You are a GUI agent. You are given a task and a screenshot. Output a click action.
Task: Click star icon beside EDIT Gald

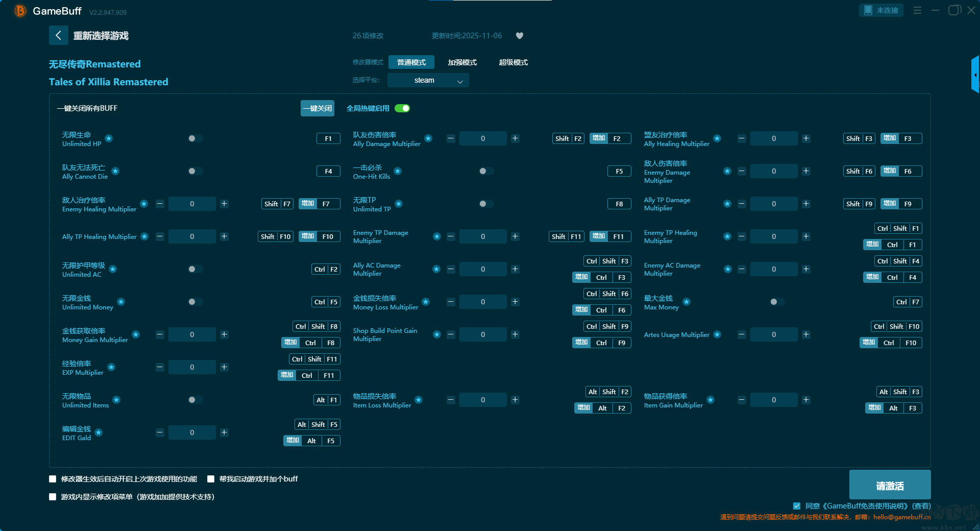(99, 432)
